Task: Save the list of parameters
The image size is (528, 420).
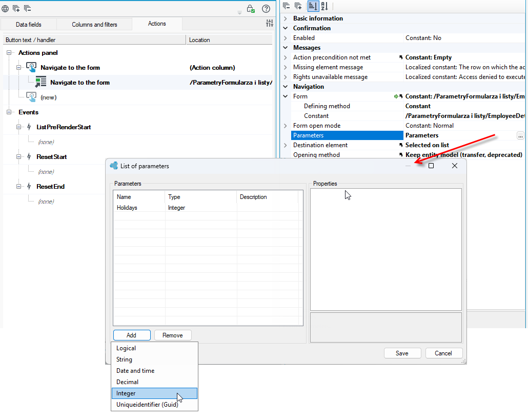Action: [402, 353]
